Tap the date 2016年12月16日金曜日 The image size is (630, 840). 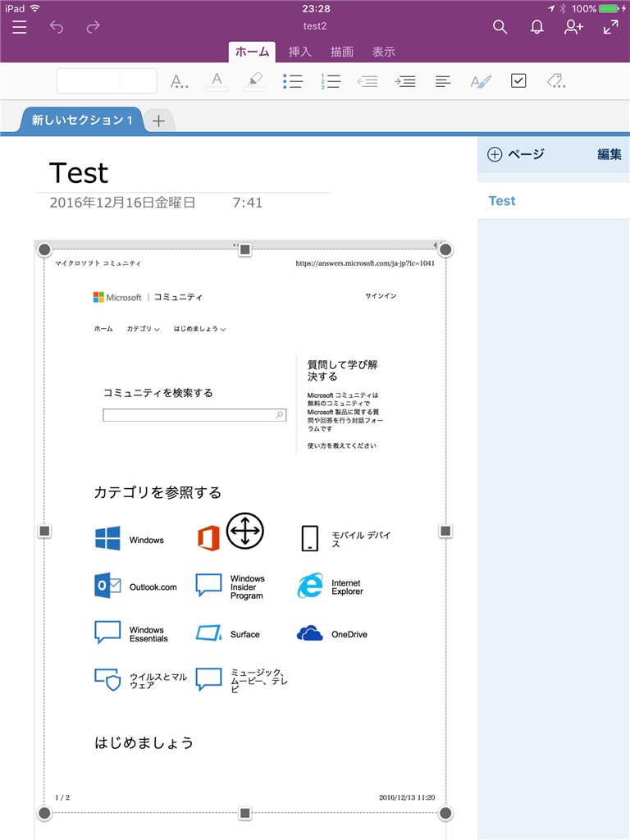pos(122,203)
